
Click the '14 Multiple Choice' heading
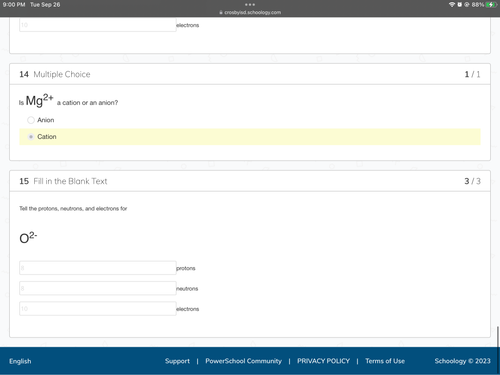[55, 74]
